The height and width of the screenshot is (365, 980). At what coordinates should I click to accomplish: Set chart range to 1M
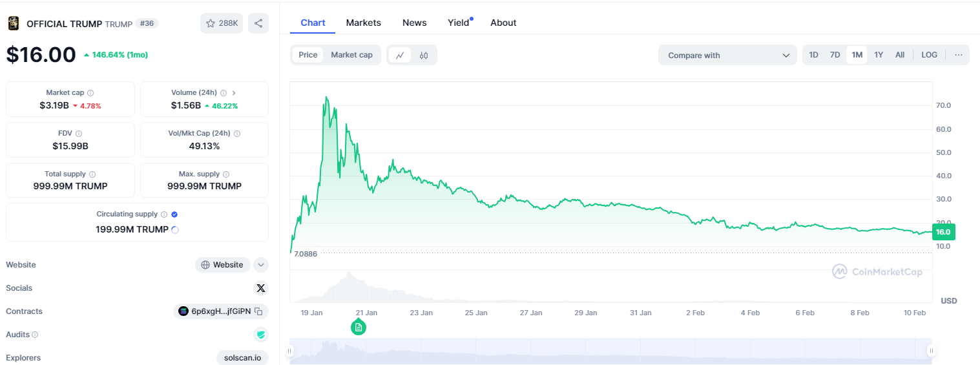coord(857,55)
